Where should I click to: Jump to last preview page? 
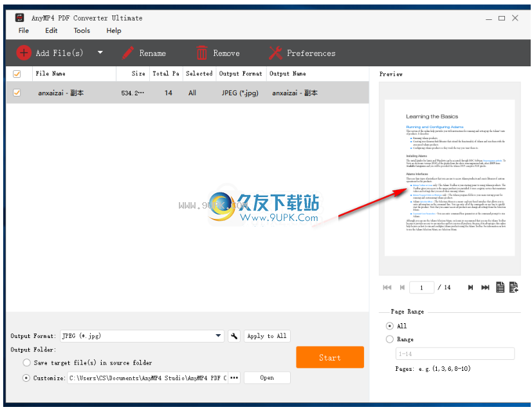click(x=486, y=287)
